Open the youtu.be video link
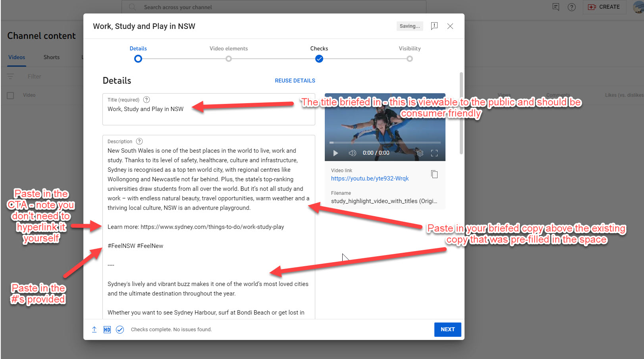 370,179
